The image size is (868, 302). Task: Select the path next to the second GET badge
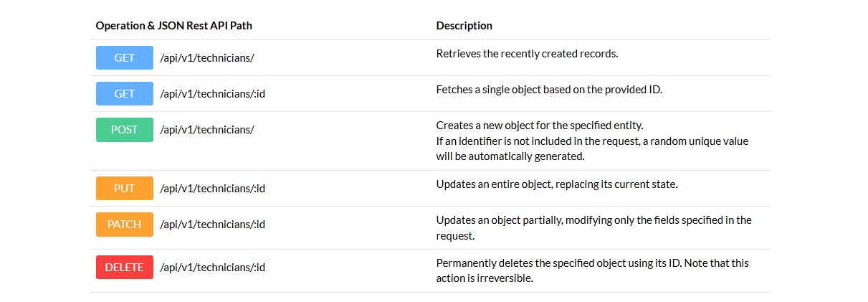[x=213, y=94]
